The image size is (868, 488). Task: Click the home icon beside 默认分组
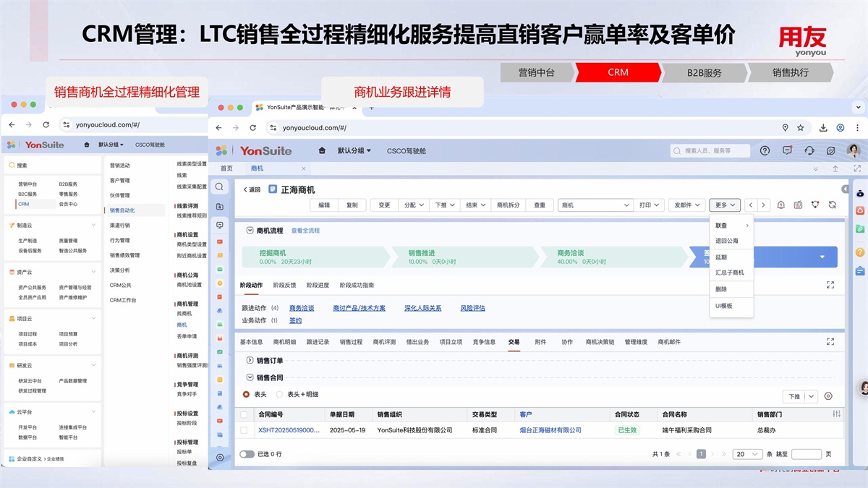(x=322, y=150)
